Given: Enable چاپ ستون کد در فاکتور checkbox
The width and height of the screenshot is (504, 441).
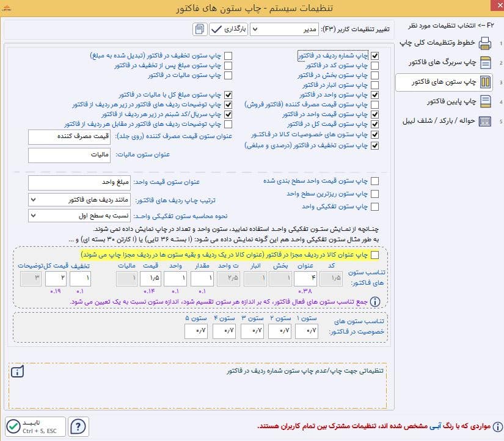Looking at the screenshot, I should pyautogui.click(x=374, y=65).
